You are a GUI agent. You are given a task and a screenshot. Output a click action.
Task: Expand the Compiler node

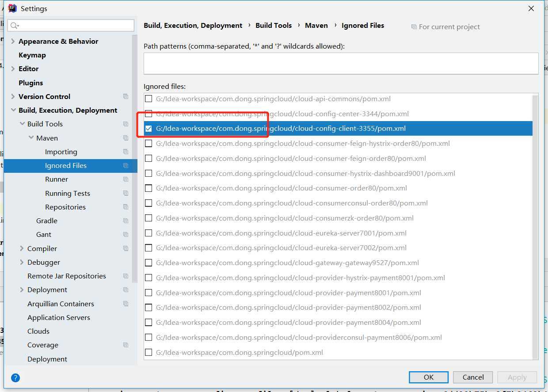[22, 248]
